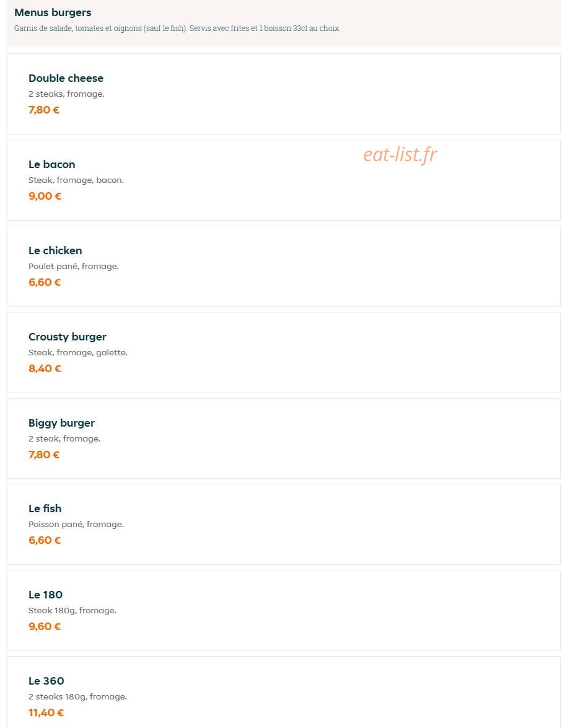This screenshot has height=728, width=562.
Task: Click the 'Poisson pané, fromage.' description
Action: click(x=76, y=525)
